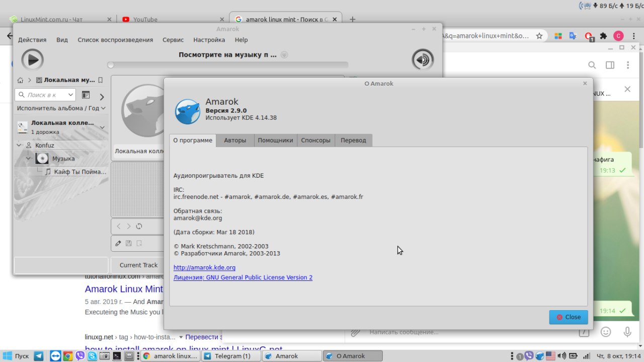Open the http://amarok.kde.org link

204,267
